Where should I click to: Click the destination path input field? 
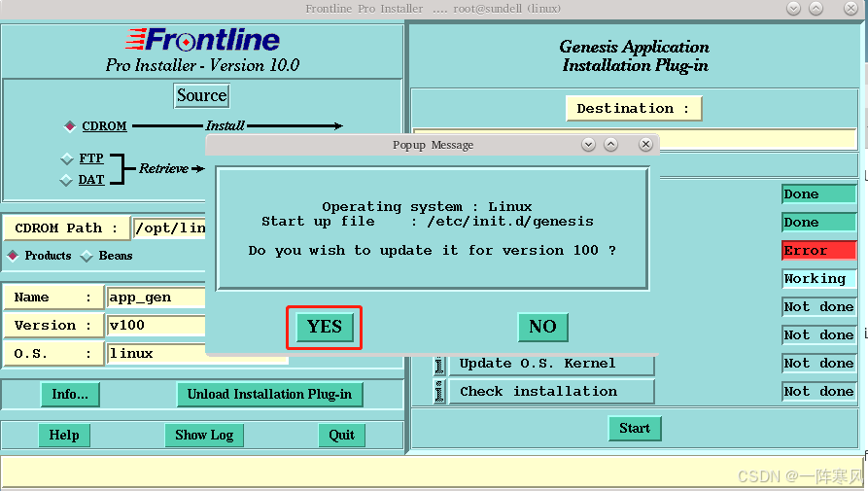[x=759, y=139]
